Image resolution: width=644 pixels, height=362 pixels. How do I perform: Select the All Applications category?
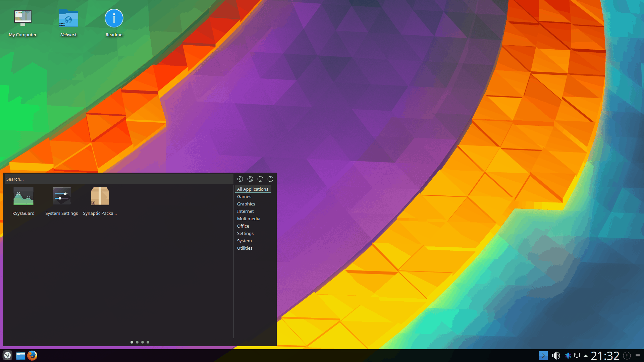pos(253,189)
